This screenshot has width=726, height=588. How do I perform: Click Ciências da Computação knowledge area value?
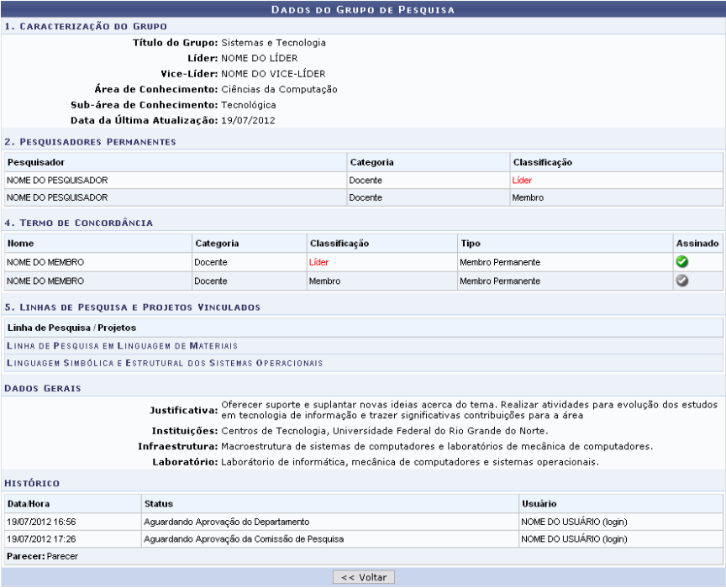(279, 89)
